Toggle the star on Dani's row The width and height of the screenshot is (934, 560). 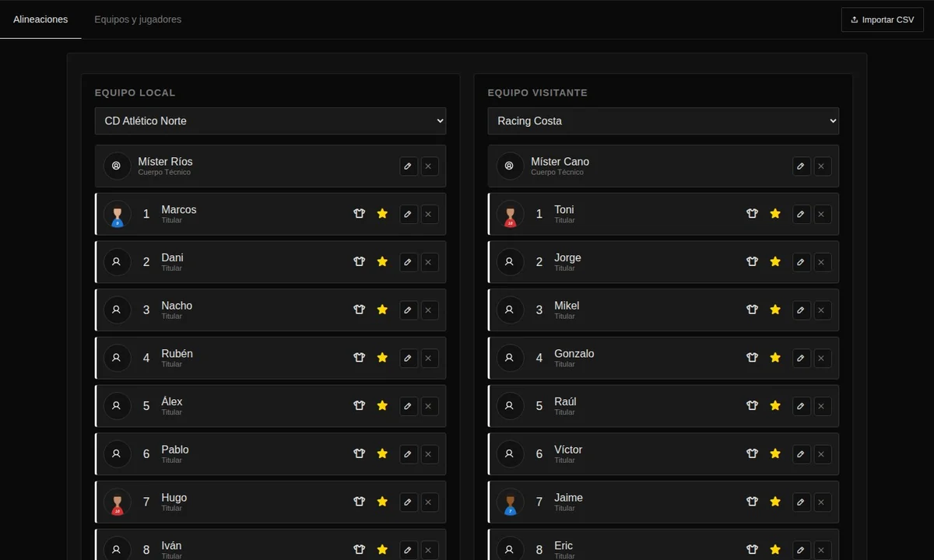point(382,262)
